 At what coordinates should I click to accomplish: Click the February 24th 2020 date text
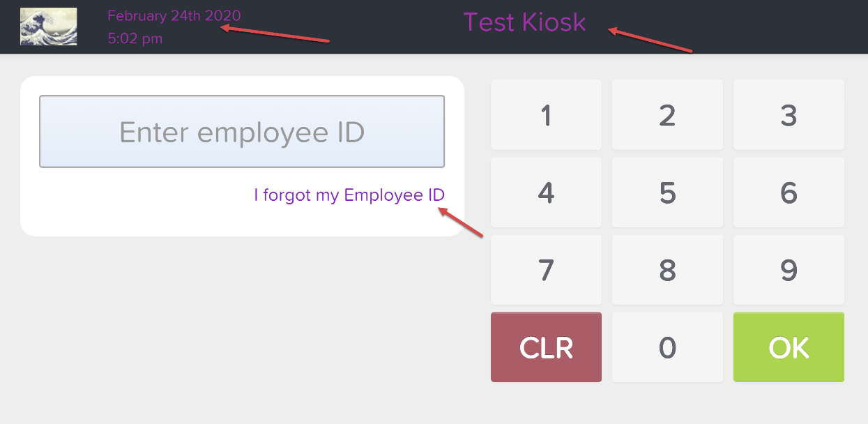coord(174,15)
